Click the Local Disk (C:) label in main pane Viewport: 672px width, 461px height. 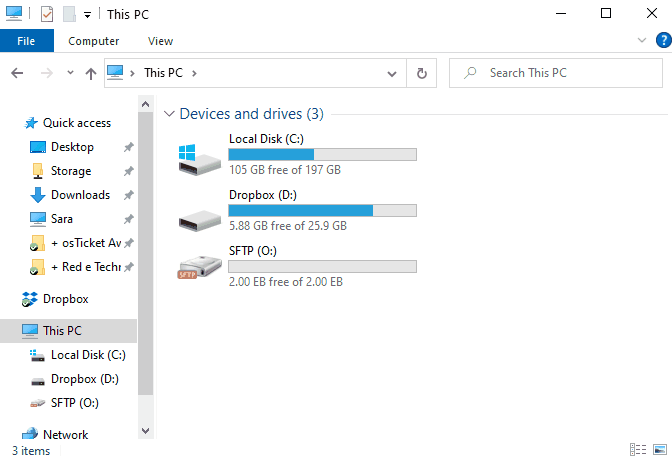[x=266, y=139]
